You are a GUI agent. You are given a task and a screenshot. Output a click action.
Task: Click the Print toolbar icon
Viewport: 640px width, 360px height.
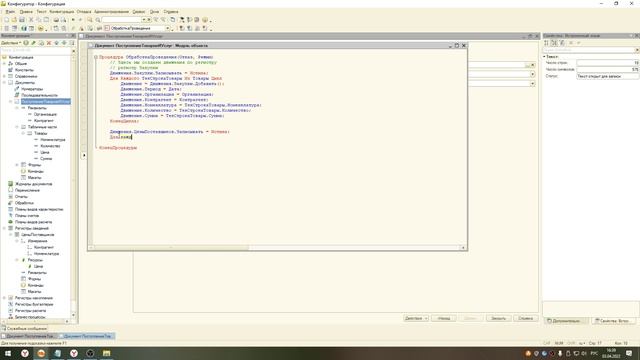tap(56, 20)
